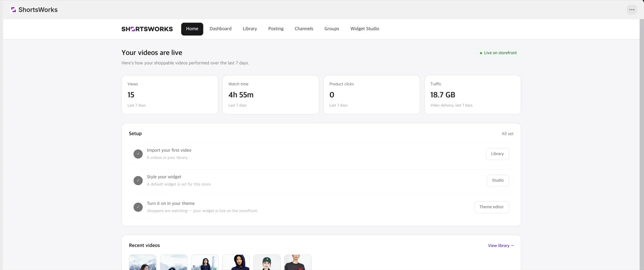Click the text A default widget is set
Viewport: 644px width, 270px height.
click(179, 184)
